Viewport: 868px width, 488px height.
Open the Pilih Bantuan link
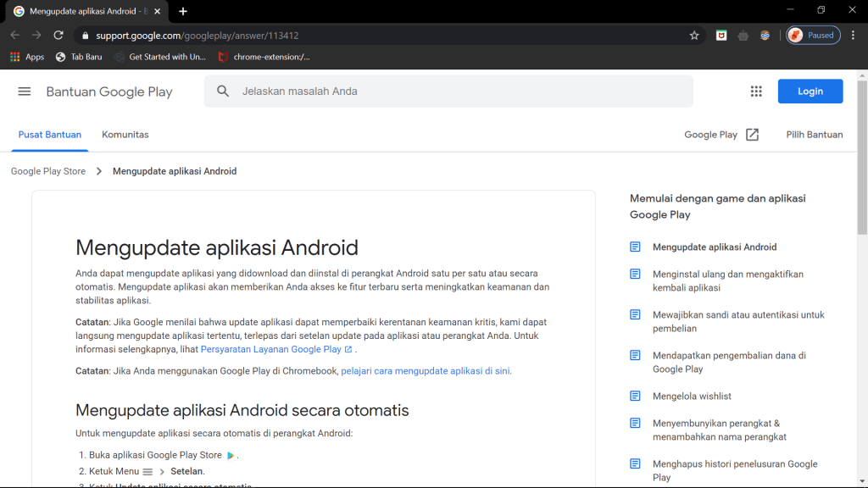(x=814, y=135)
